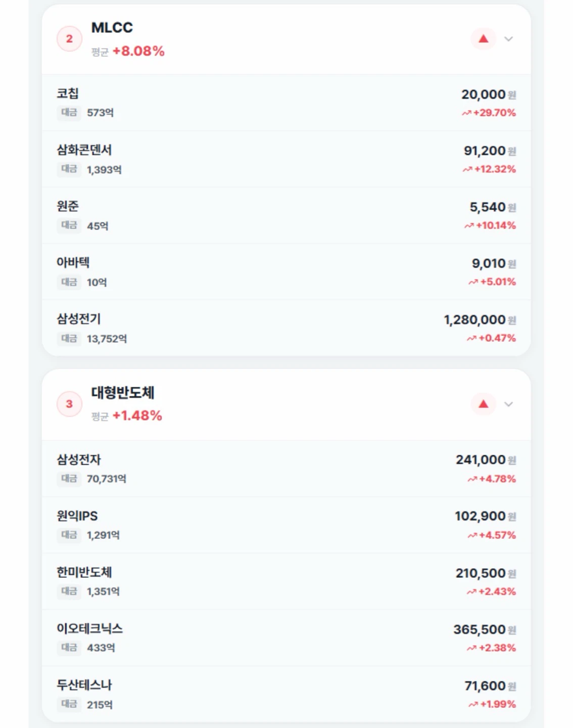
Task: Click the trend arrow beside +4.78%
Action: tap(472, 479)
